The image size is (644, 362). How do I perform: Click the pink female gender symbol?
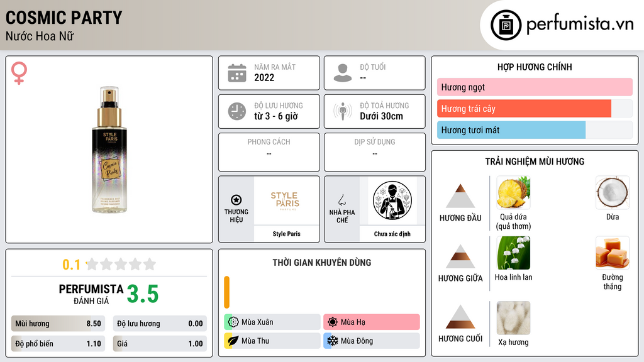[x=19, y=73]
